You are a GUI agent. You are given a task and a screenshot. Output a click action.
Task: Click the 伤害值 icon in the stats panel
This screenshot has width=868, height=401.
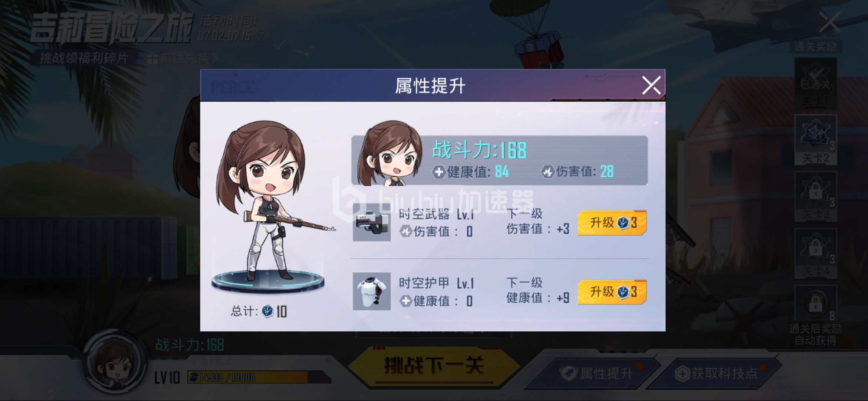(548, 172)
